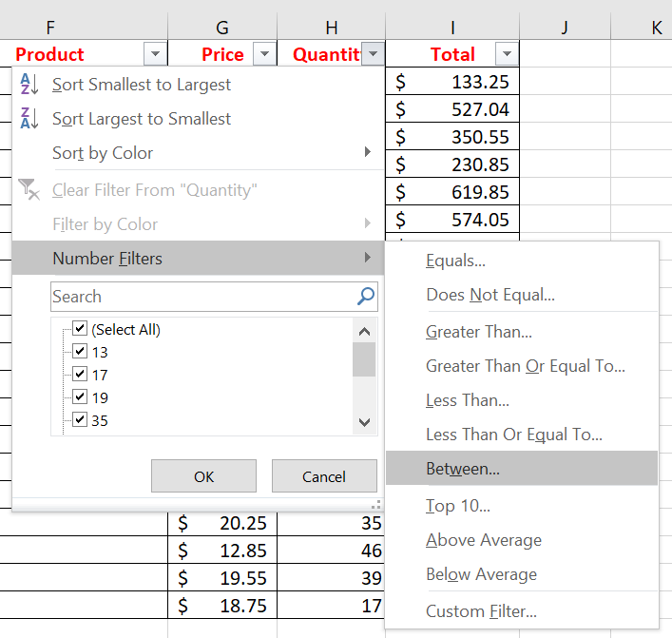Select Top 10... filter option

pos(458,506)
